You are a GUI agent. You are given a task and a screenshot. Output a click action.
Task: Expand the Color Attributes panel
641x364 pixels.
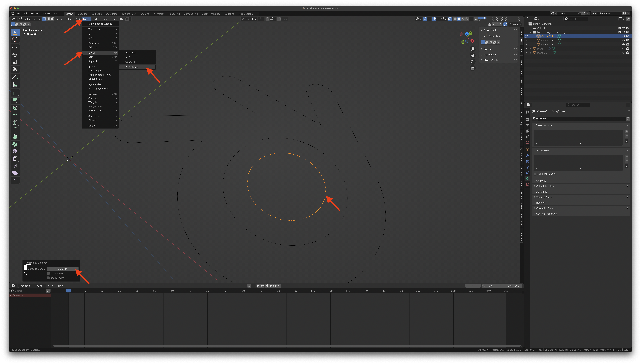pyautogui.click(x=581, y=186)
